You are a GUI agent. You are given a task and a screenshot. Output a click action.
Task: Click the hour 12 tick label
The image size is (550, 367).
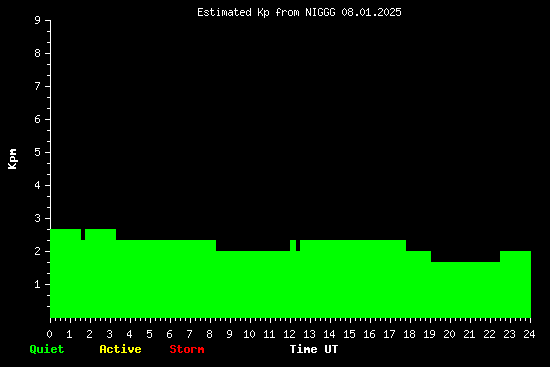[x=289, y=334]
